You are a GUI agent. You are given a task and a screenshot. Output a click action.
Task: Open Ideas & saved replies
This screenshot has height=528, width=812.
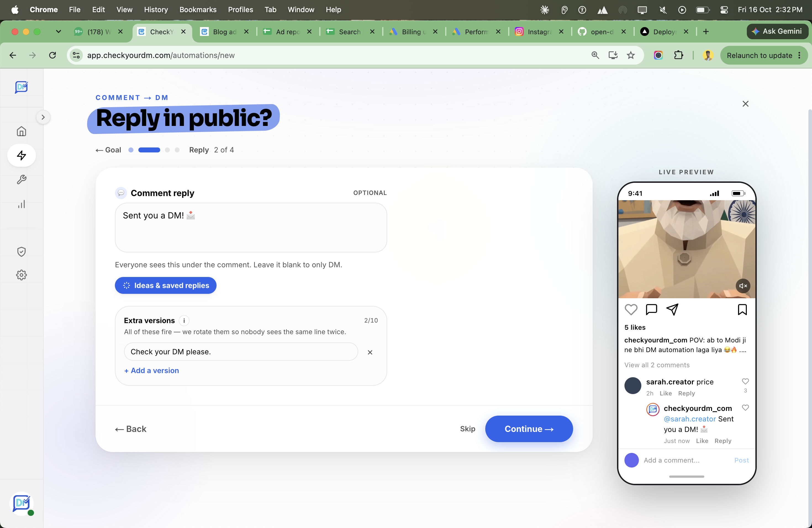[x=165, y=286]
